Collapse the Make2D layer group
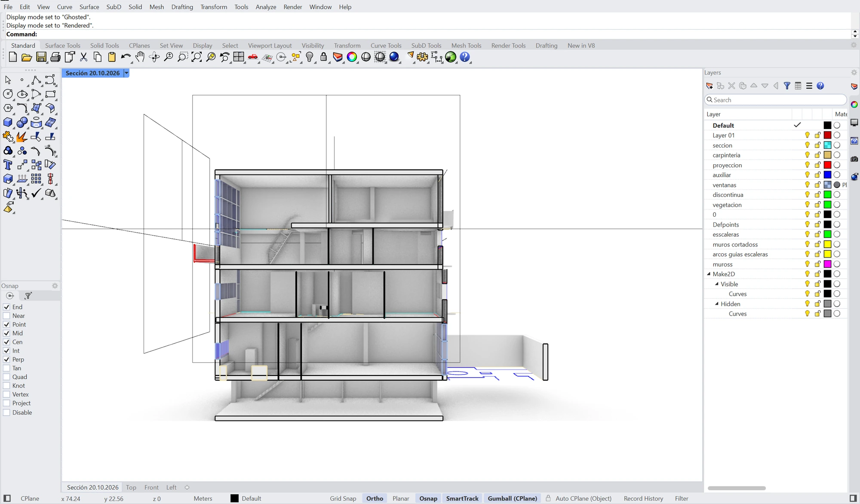Image resolution: width=860 pixels, height=504 pixels. click(x=709, y=274)
